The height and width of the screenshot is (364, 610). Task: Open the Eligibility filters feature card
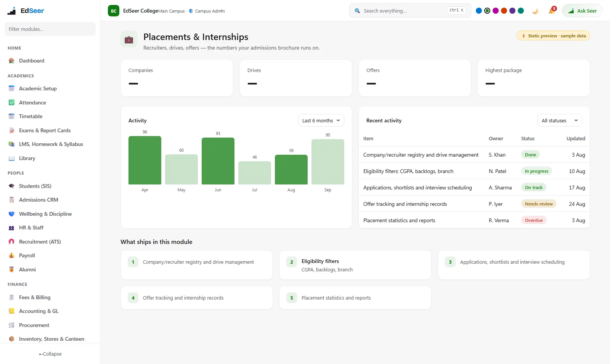pyautogui.click(x=355, y=265)
